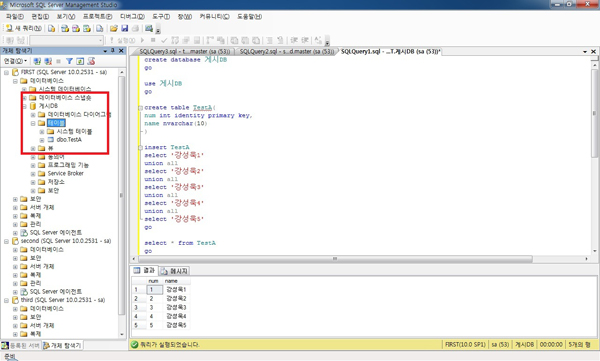Click the Debug play arrow icon

click(142, 40)
